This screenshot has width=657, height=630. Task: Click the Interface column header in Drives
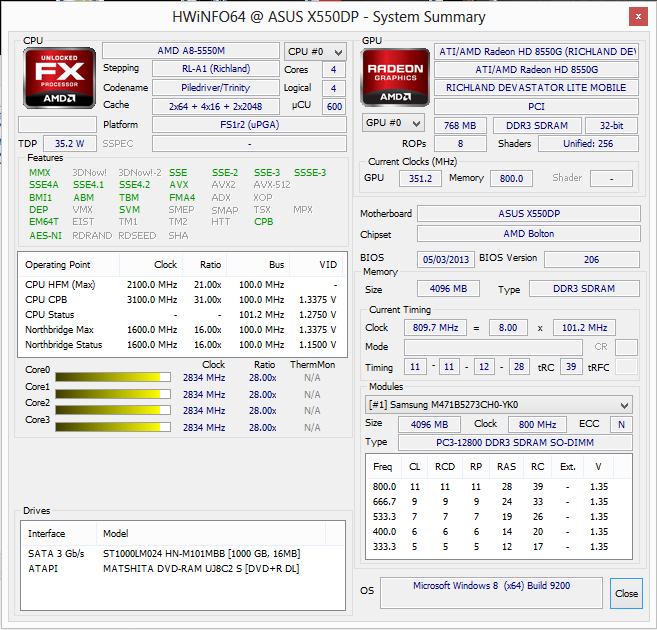58,534
